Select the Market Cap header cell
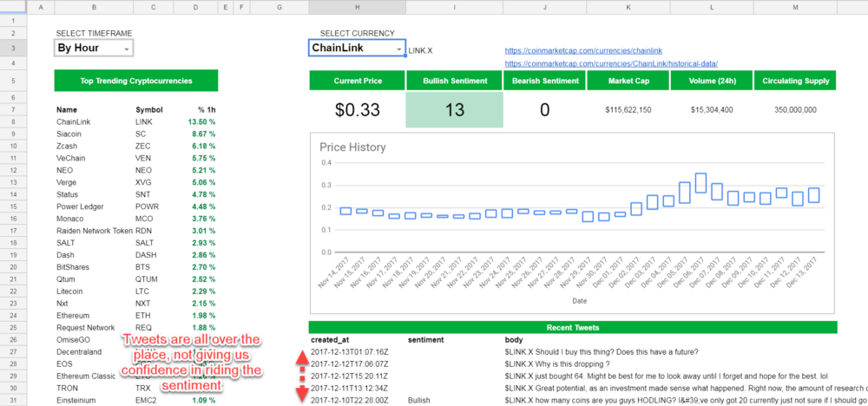This screenshot has height=406, width=868. coord(628,81)
